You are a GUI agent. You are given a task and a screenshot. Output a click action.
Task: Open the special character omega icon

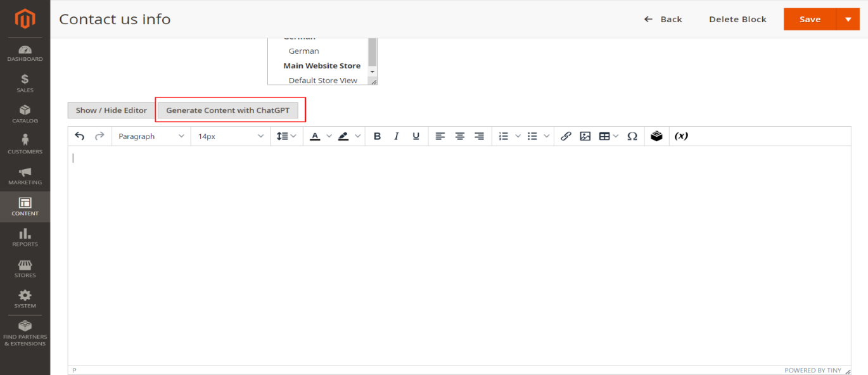point(632,136)
